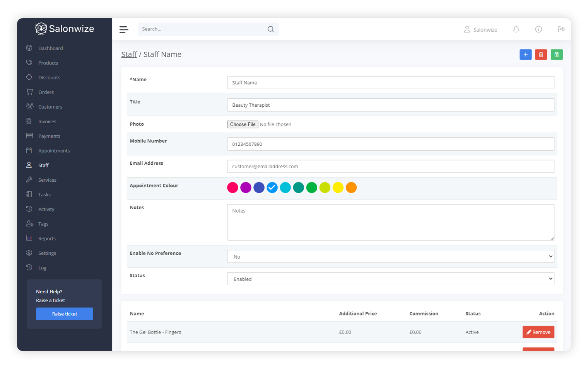Choose the pink appointment colour

click(x=232, y=187)
